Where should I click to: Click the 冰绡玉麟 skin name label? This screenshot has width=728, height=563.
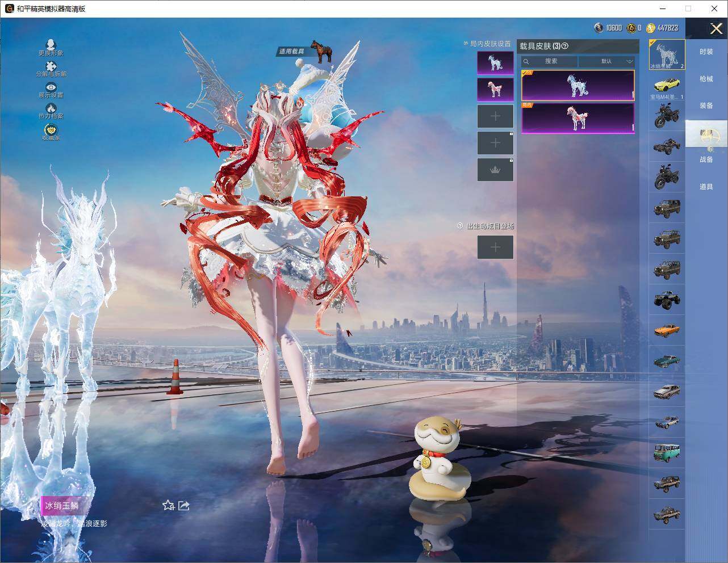tap(62, 505)
